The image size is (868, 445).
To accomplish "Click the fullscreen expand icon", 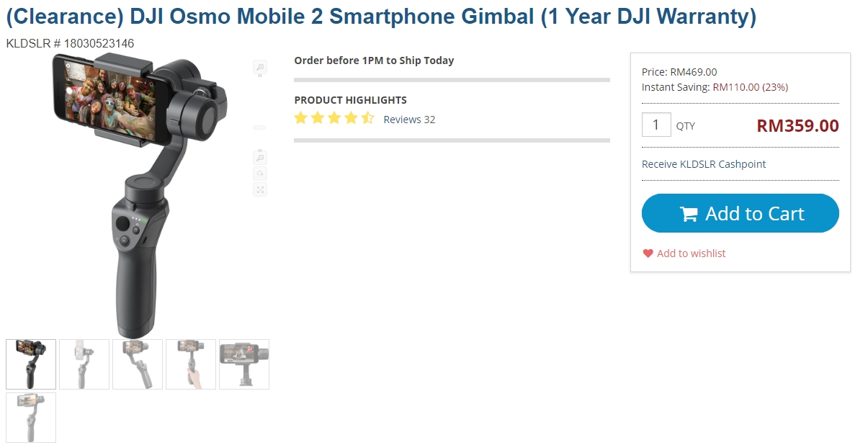I will (260, 189).
